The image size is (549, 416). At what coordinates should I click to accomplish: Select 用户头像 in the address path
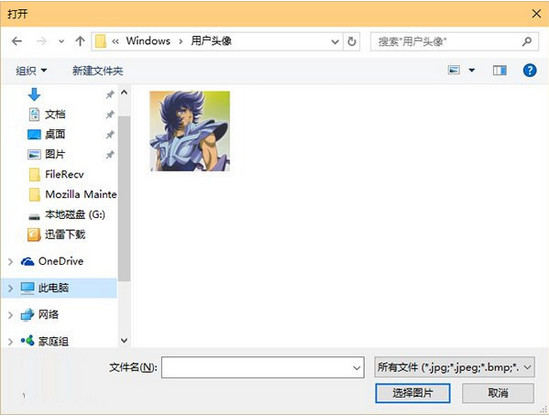click(x=211, y=41)
